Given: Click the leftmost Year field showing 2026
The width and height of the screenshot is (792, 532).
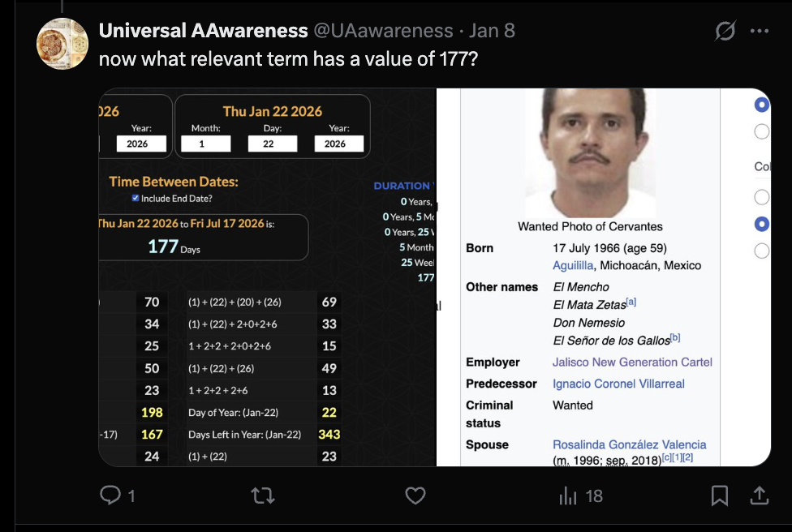Looking at the screenshot, I should (141, 144).
